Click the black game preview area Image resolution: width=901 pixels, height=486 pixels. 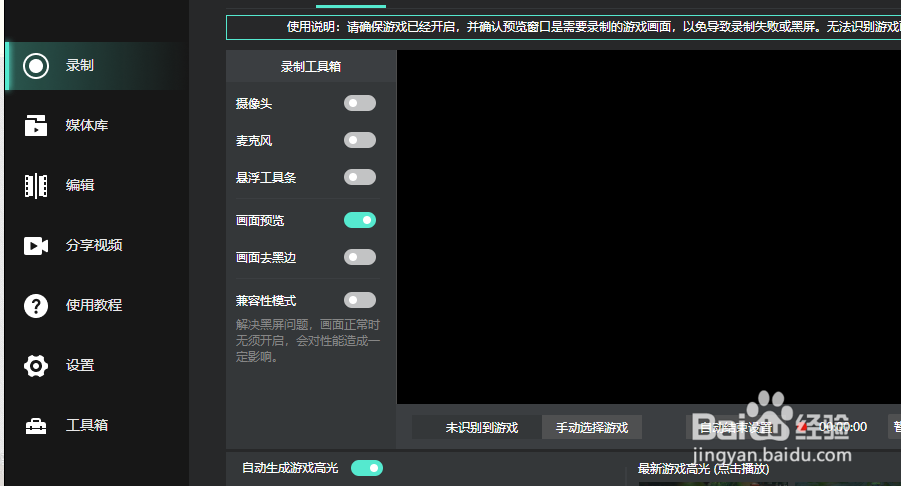pos(649,227)
